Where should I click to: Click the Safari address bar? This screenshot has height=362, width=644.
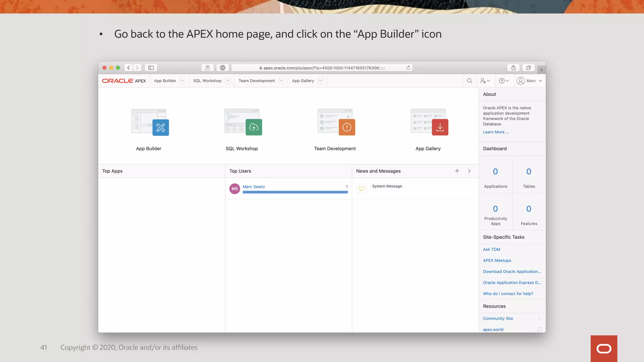(322, 68)
